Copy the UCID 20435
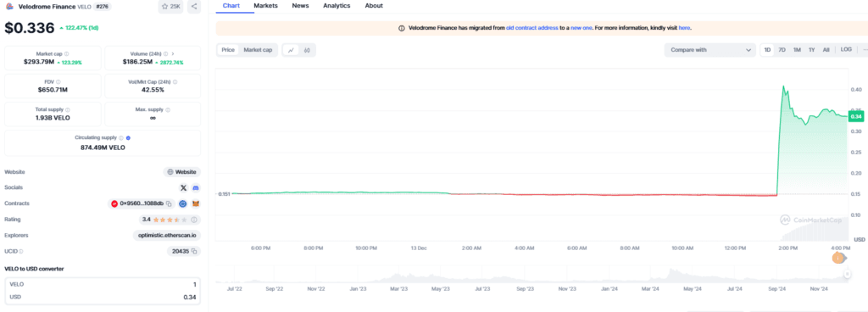Image resolution: width=868 pixels, height=312 pixels. pyautogui.click(x=194, y=251)
